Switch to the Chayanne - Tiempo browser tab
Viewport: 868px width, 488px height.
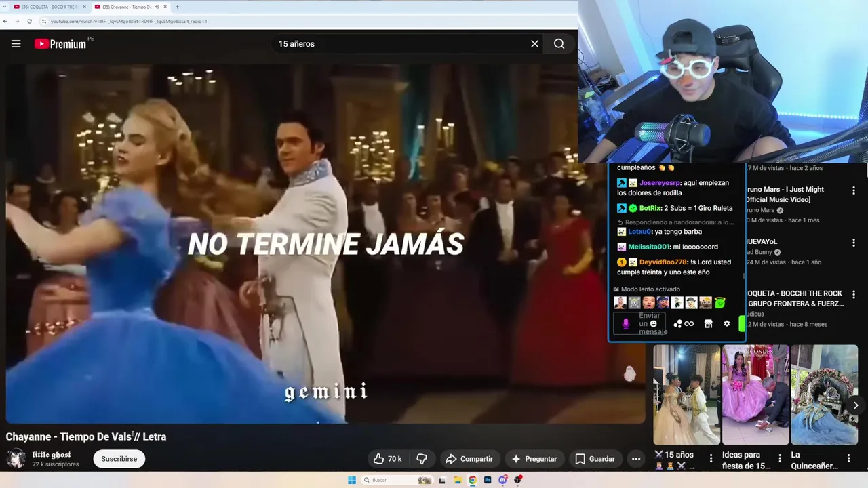127,7
